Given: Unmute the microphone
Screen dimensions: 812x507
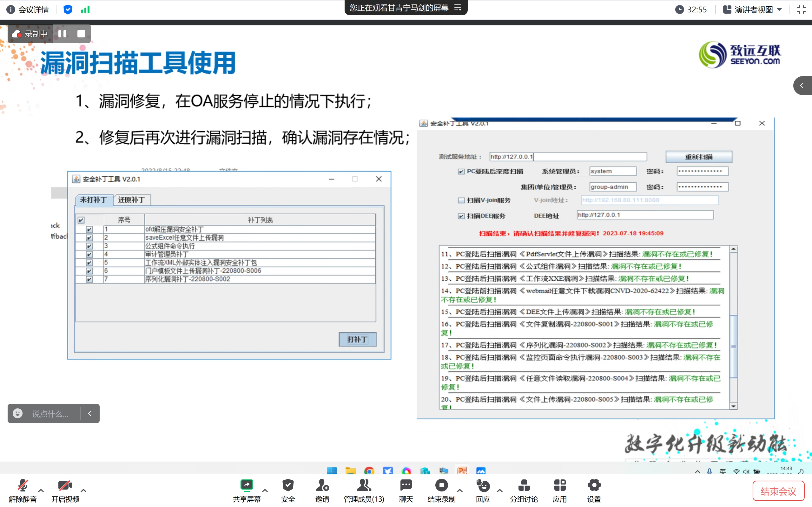Looking at the screenshot, I should click(x=23, y=485).
